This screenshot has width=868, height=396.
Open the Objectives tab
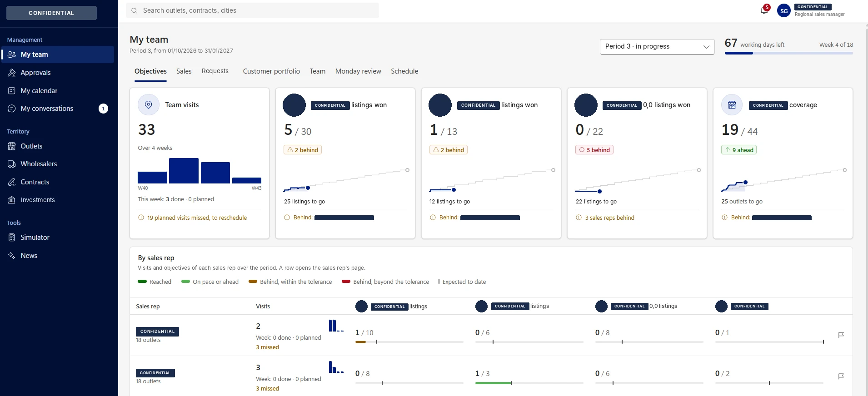150,71
